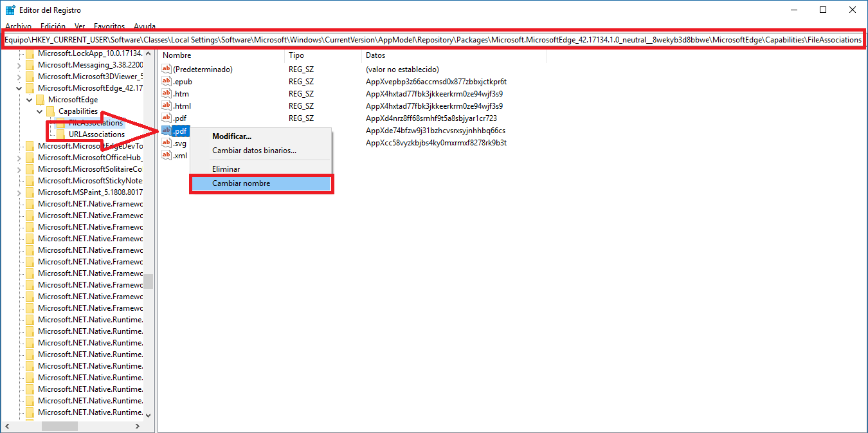Screen dimensions: 868x433
Task: Collapse the Capabilities key
Action: [x=39, y=111]
